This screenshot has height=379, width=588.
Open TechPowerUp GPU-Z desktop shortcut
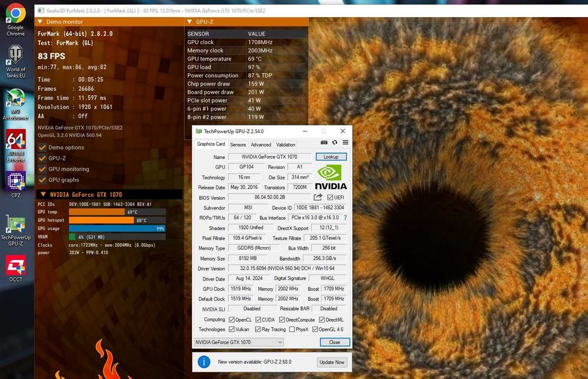tap(15, 230)
